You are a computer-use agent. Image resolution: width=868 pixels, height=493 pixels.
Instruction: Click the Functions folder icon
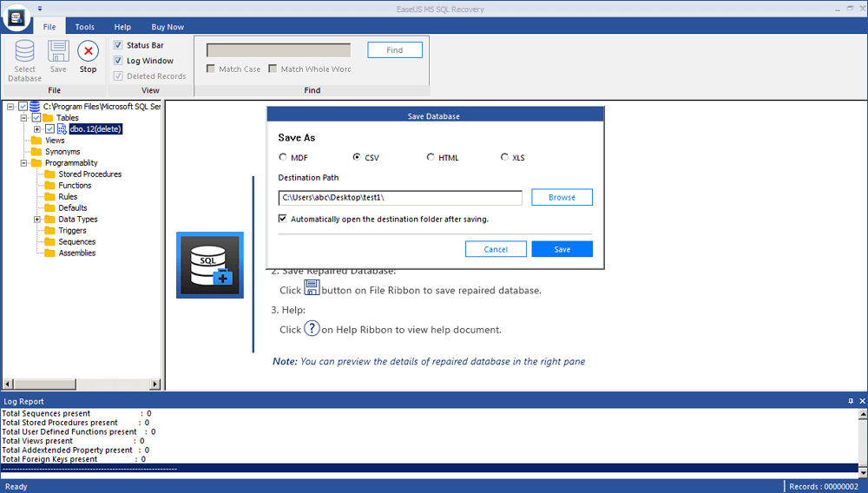(49, 186)
